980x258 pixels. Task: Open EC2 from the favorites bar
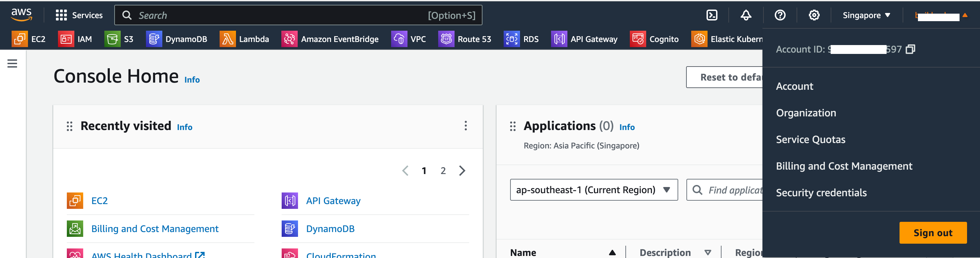click(x=29, y=39)
